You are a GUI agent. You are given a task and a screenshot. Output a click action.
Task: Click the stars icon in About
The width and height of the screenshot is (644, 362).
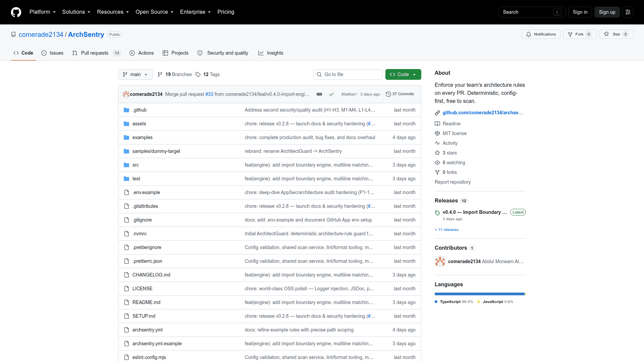tap(437, 153)
